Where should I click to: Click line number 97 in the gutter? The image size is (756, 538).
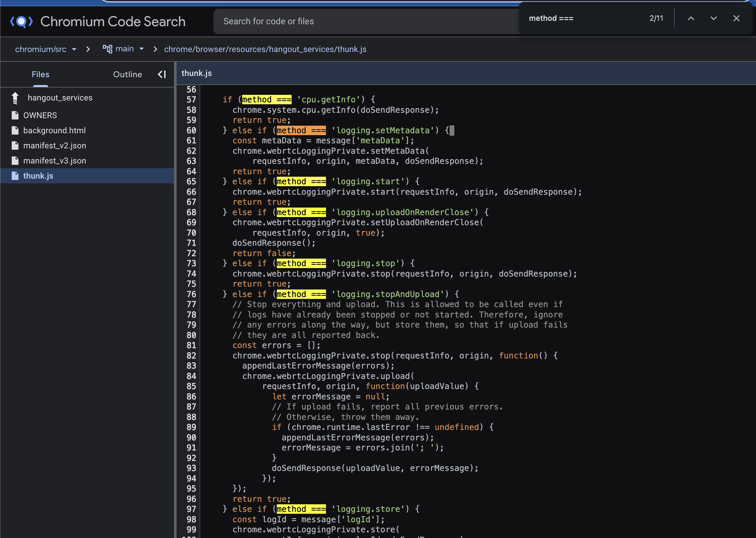(x=191, y=509)
